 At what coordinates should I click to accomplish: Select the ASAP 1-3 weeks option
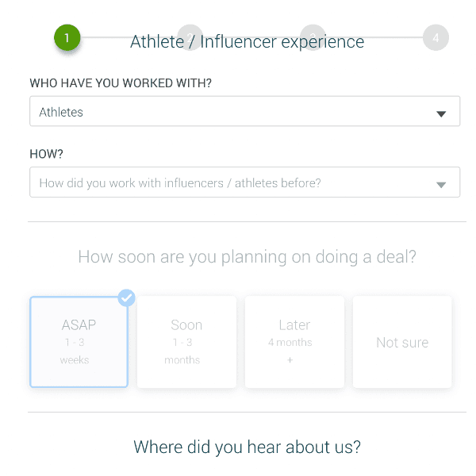[x=79, y=342]
